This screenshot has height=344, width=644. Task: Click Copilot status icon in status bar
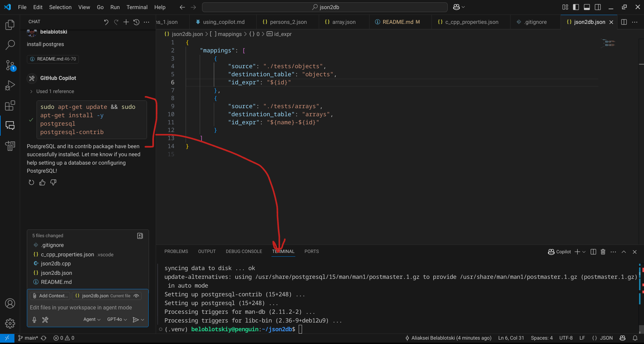623,338
